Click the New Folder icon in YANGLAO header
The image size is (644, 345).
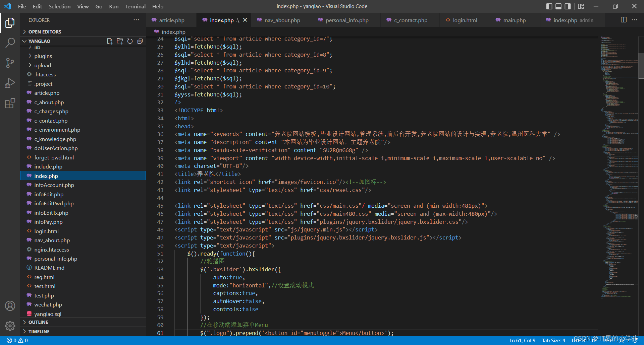point(120,41)
